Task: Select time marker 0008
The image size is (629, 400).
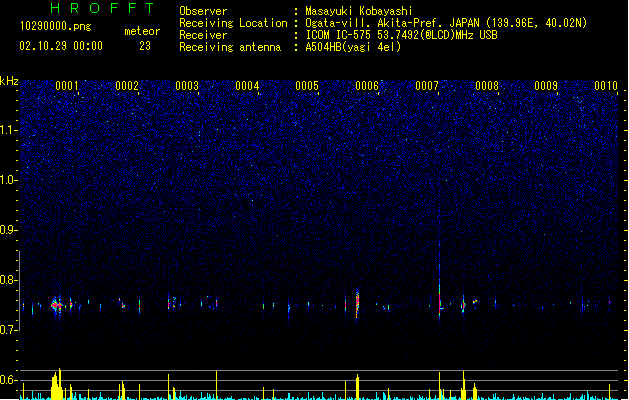Action: coord(487,86)
